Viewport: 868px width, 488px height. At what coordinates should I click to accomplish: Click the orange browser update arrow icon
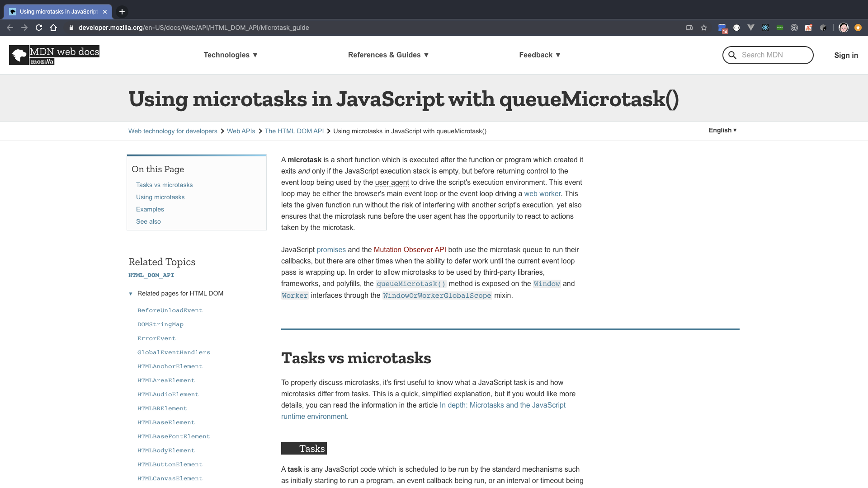tap(858, 28)
